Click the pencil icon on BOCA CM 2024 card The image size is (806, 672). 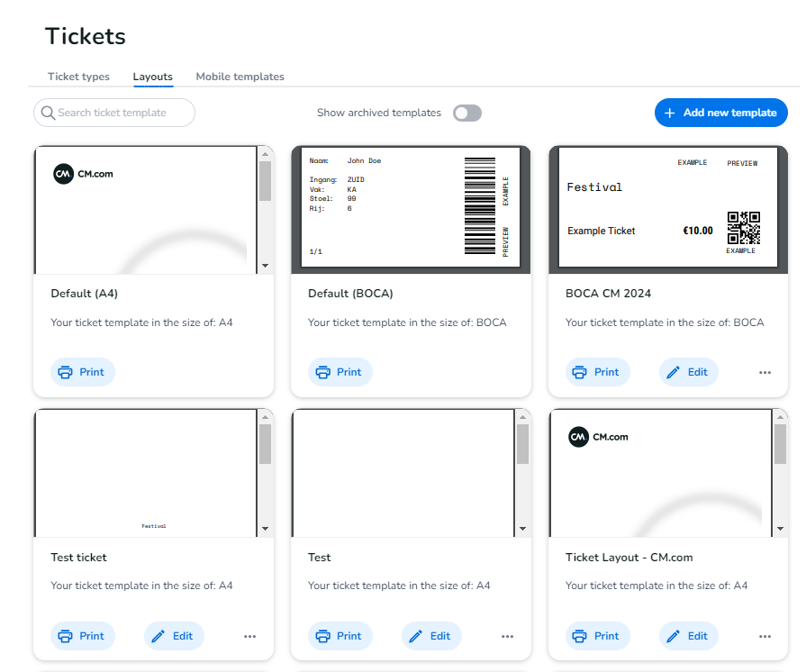coord(674,372)
